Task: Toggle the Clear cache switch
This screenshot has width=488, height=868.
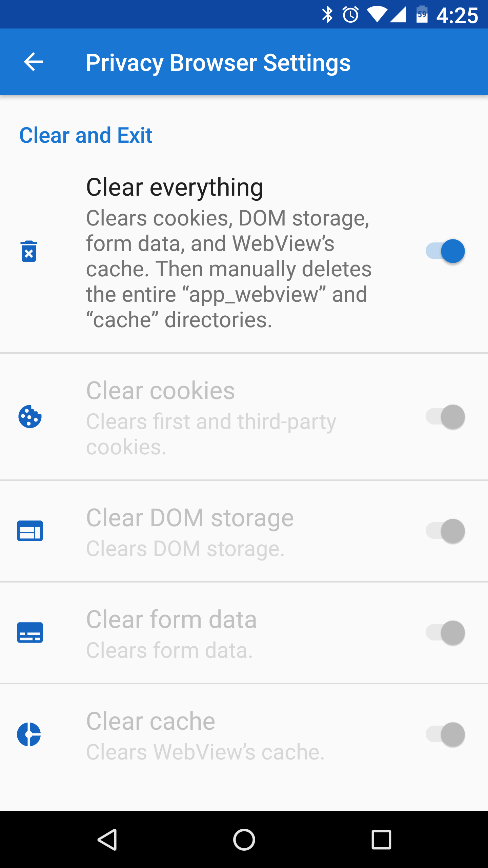Action: click(x=445, y=734)
